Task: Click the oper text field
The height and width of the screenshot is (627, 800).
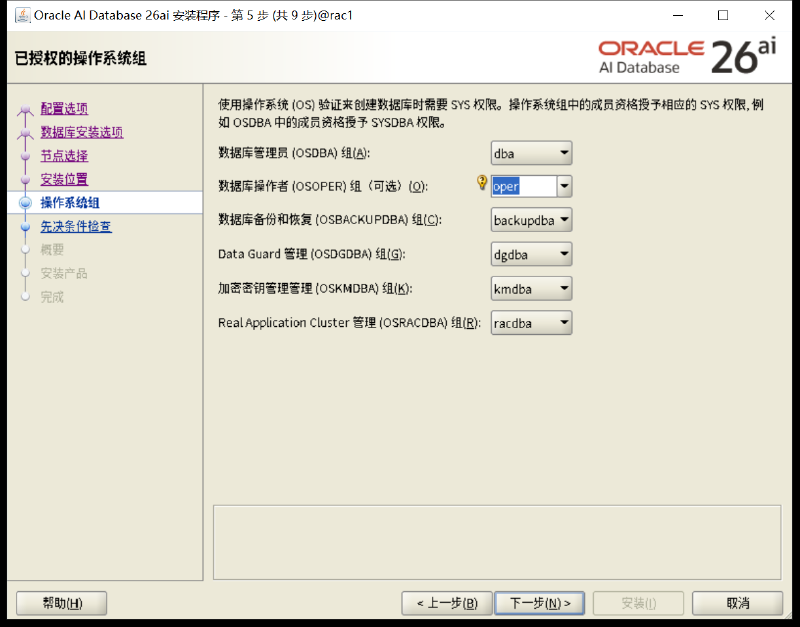Action: 524,186
